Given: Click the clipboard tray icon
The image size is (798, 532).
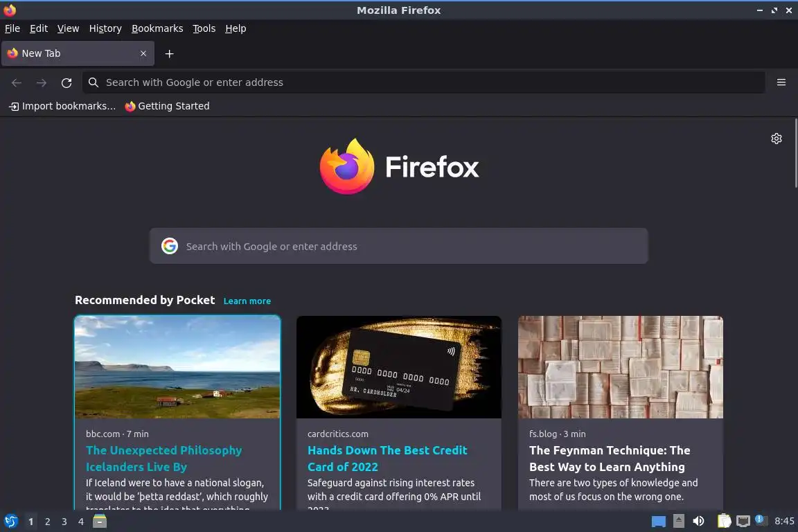Looking at the screenshot, I should [724, 521].
